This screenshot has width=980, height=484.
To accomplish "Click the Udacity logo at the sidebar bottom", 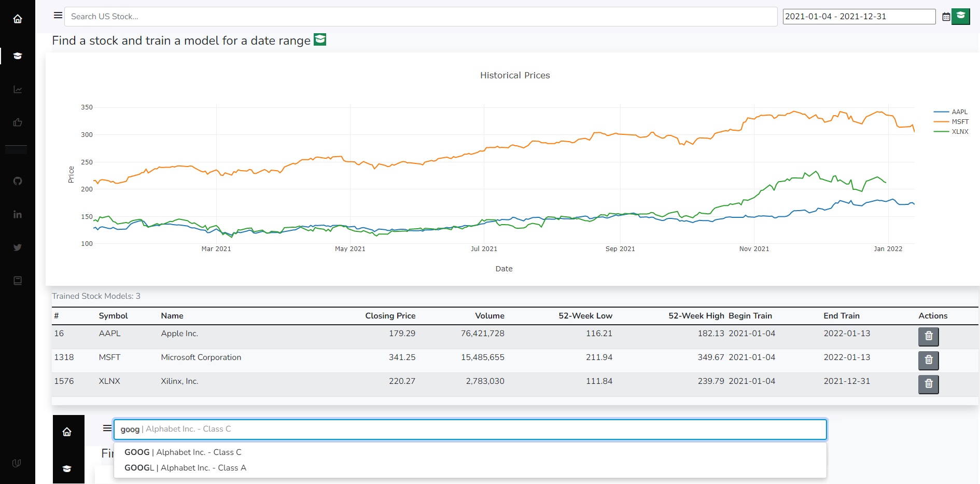I will click(x=17, y=463).
